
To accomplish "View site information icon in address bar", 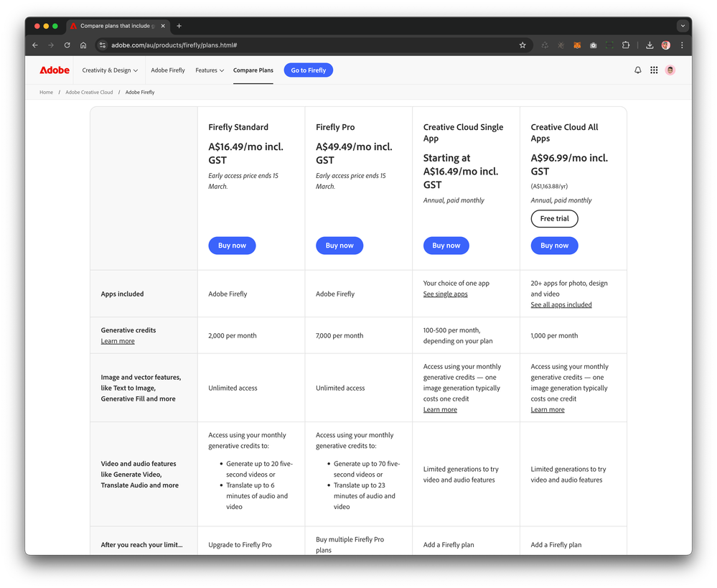I will [x=103, y=45].
